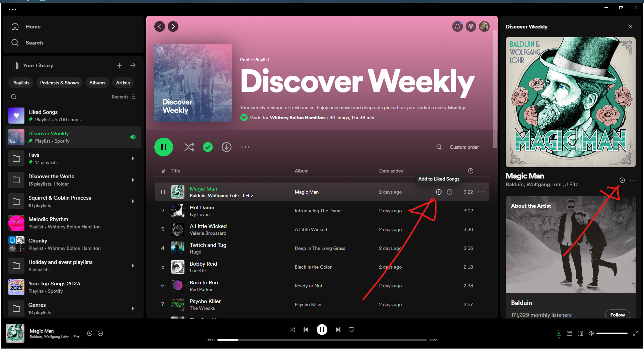Screen dimensions: 644x349
Task: Click the song progress bar to seek
Action: click(x=321, y=340)
